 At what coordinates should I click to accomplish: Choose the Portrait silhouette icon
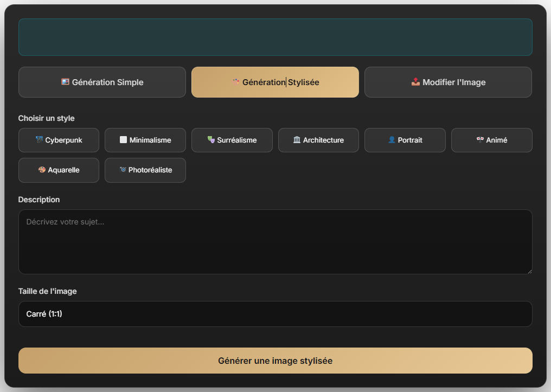tap(392, 140)
